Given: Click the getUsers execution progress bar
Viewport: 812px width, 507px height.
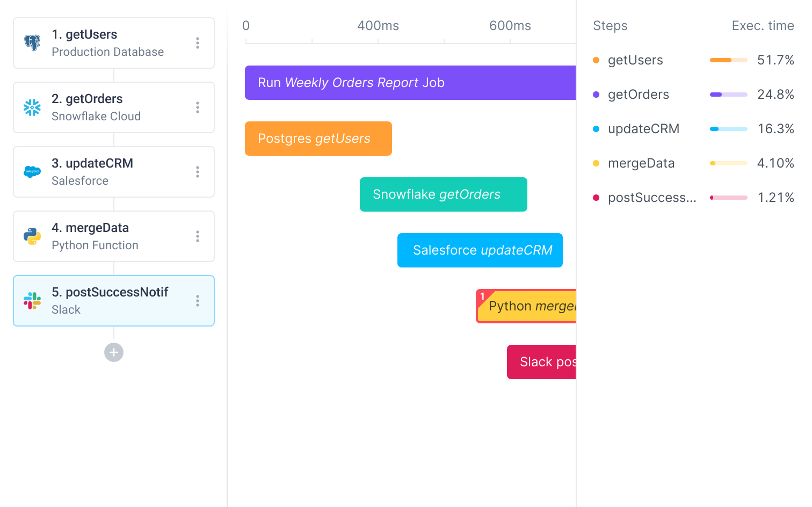Looking at the screenshot, I should 728,60.
